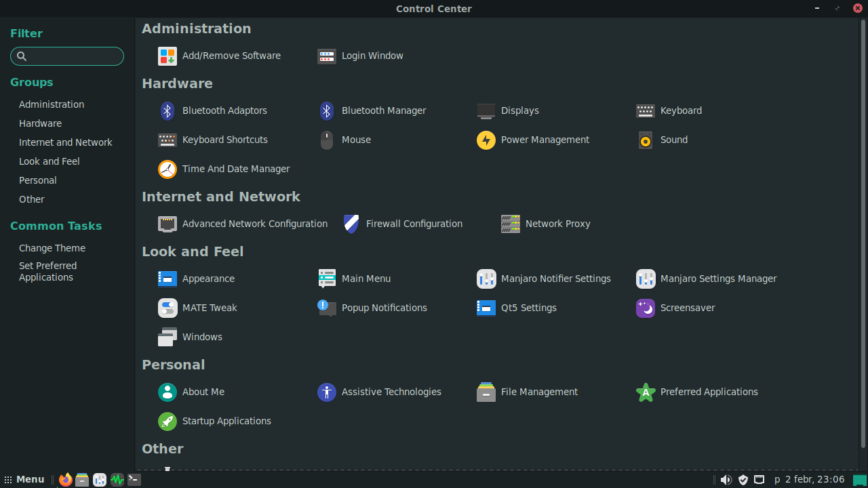Go to Personal group in sidebar

tap(38, 180)
